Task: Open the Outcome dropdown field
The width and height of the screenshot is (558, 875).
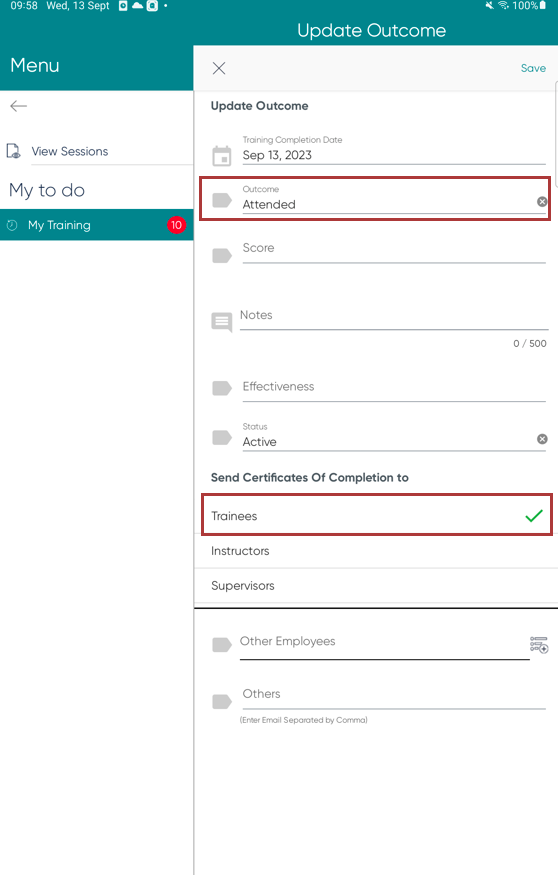Action: 388,199
